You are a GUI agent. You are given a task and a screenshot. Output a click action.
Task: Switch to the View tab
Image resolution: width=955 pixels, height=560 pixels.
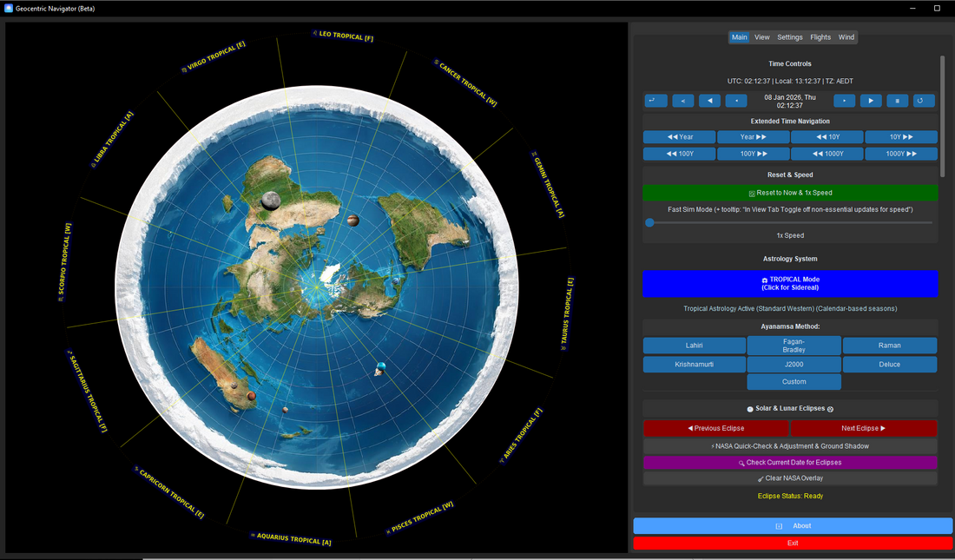[x=761, y=36]
